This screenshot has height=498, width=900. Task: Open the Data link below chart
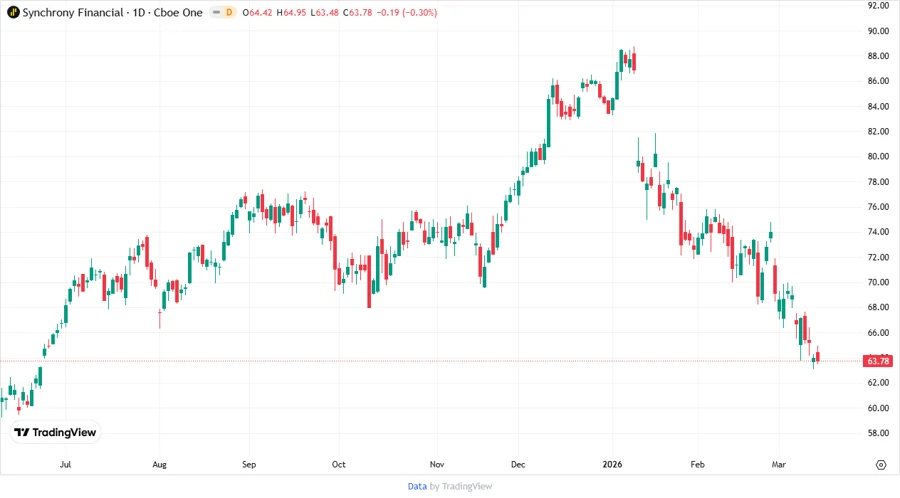[417, 486]
